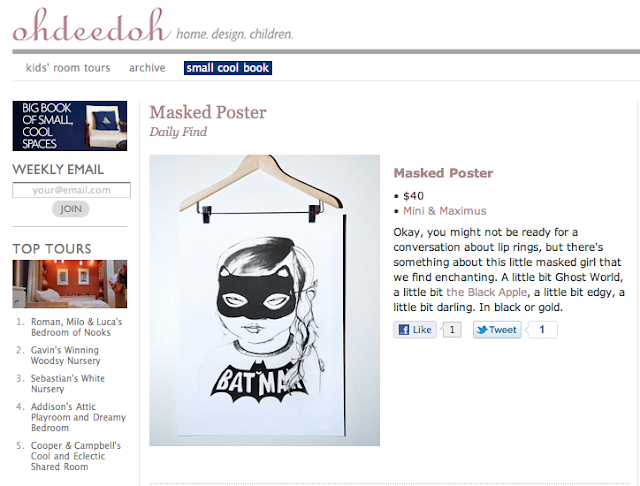Image resolution: width=640 pixels, height=486 pixels.
Task: Open the Facebook like count bubble
Action: [x=452, y=330]
